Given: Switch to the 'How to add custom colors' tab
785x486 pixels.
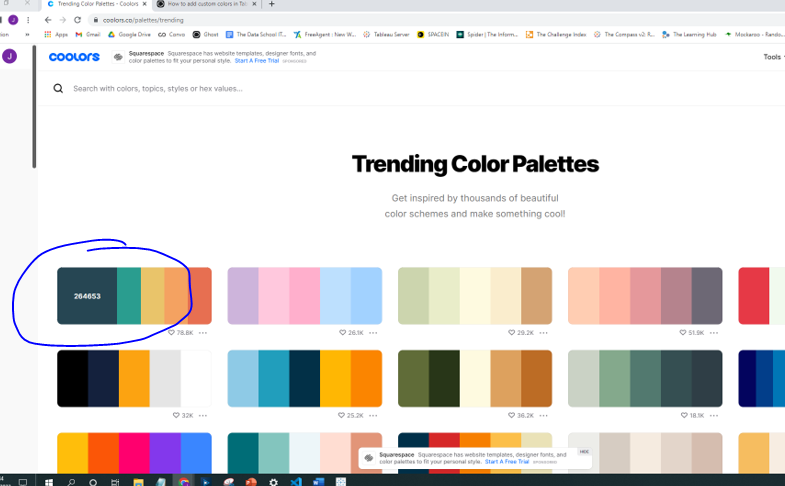Looking at the screenshot, I should tap(205, 4).
